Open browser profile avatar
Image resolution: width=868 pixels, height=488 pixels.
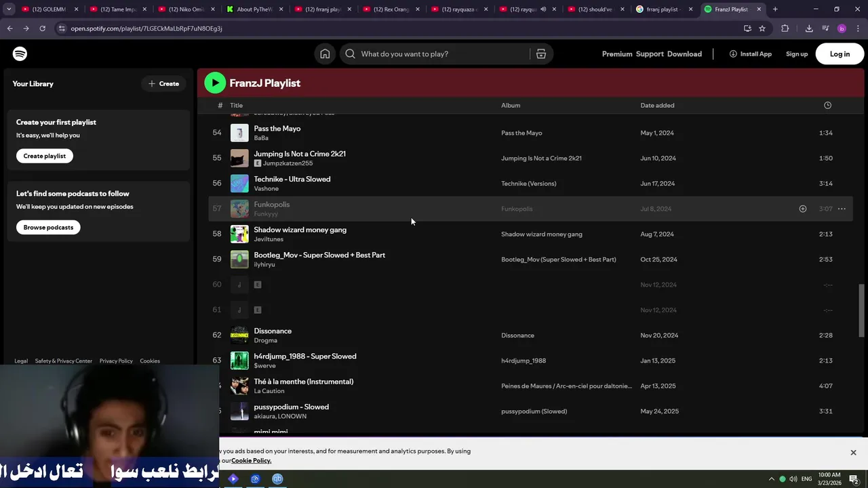pos(842,28)
